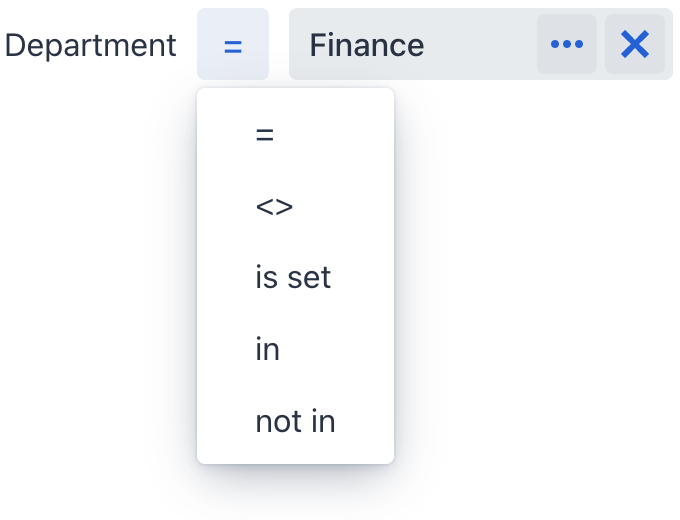Clear the Finance value using blue X

[x=635, y=44]
